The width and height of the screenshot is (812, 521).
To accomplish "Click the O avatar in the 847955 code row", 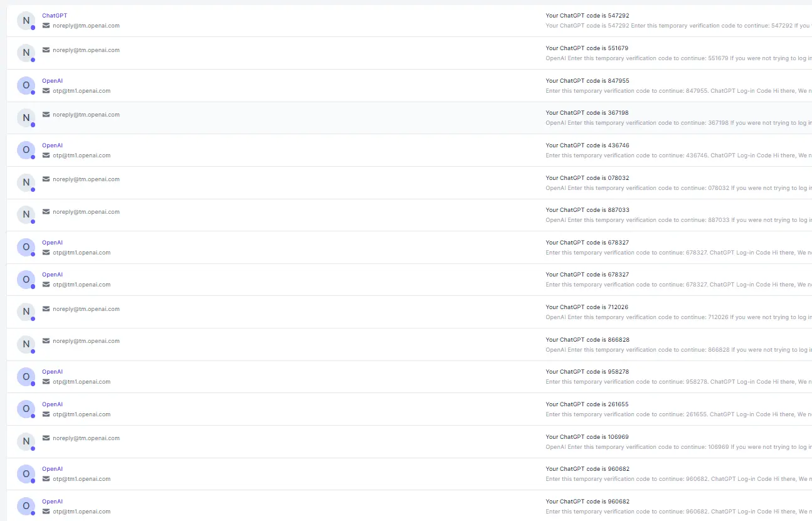I will [x=26, y=86].
